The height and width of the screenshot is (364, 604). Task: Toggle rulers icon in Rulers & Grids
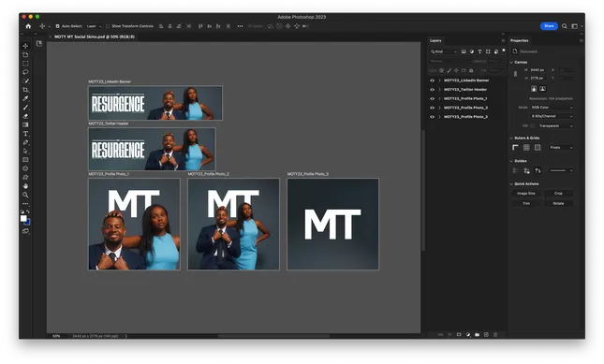tap(515, 147)
